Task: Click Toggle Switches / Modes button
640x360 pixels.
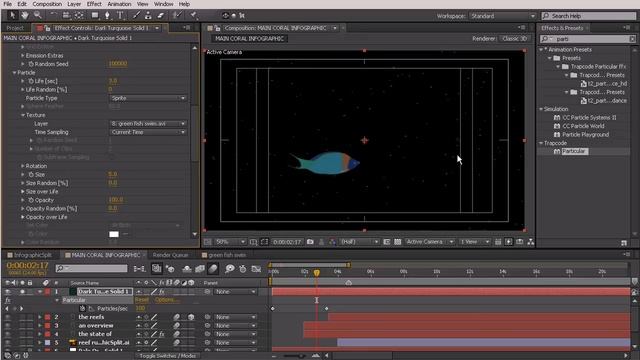Action: [x=168, y=356]
